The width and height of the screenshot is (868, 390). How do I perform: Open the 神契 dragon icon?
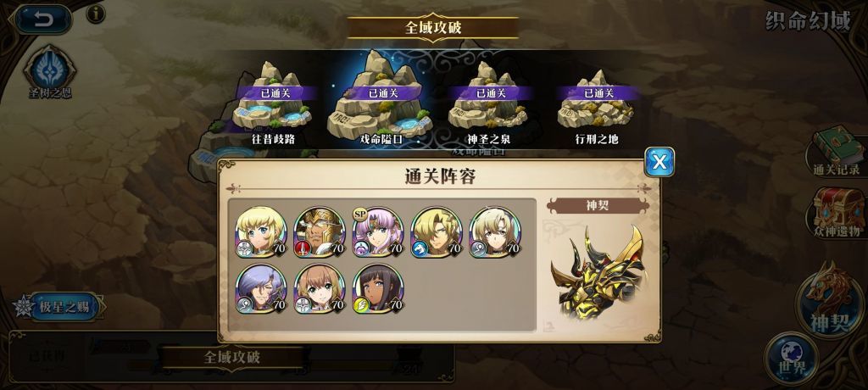tap(831, 301)
